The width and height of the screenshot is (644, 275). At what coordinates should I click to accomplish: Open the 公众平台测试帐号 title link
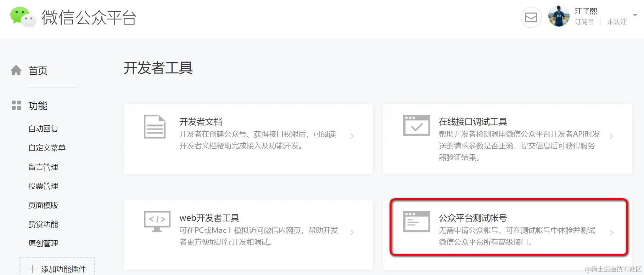[x=473, y=218]
